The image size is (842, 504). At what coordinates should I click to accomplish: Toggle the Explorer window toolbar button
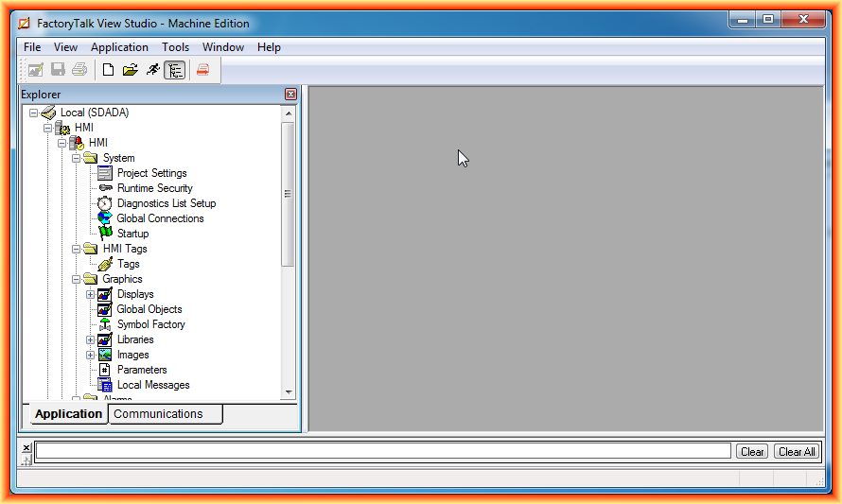[174, 70]
